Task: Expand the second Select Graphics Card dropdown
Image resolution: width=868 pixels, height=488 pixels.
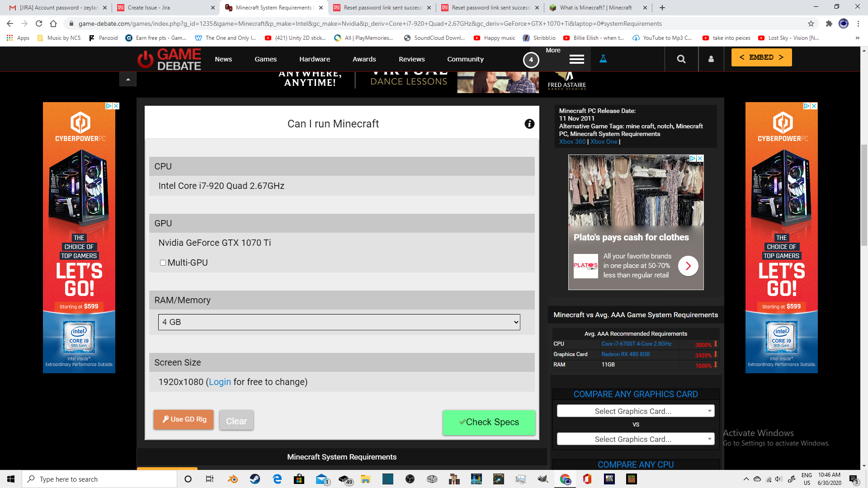Action: (x=635, y=439)
